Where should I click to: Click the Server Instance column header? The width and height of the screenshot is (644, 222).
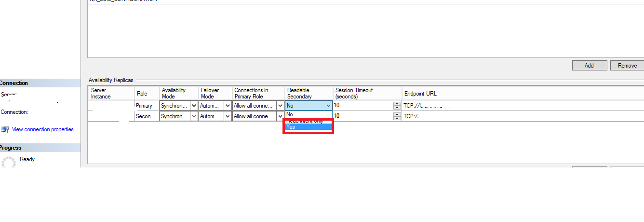[x=111, y=93]
